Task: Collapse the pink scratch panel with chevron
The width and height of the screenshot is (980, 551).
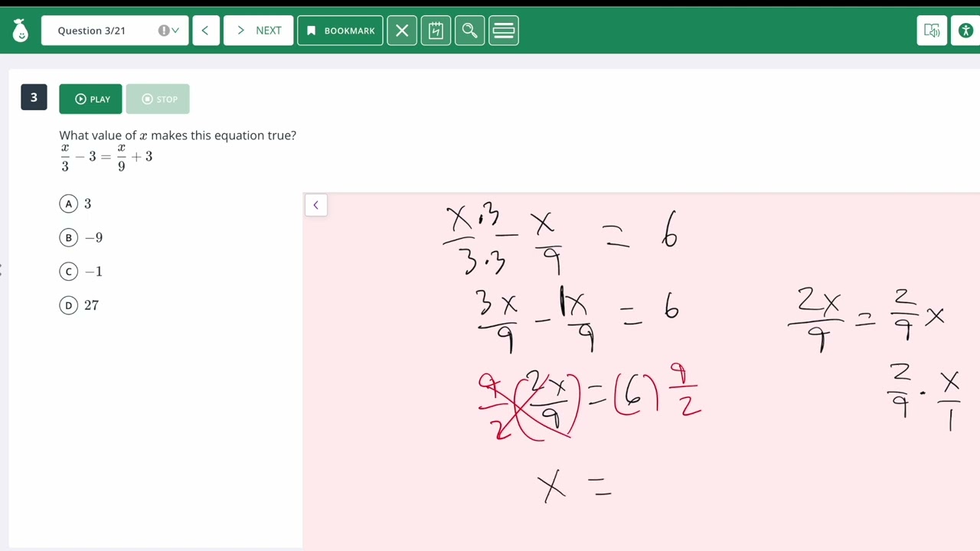Action: click(x=315, y=205)
